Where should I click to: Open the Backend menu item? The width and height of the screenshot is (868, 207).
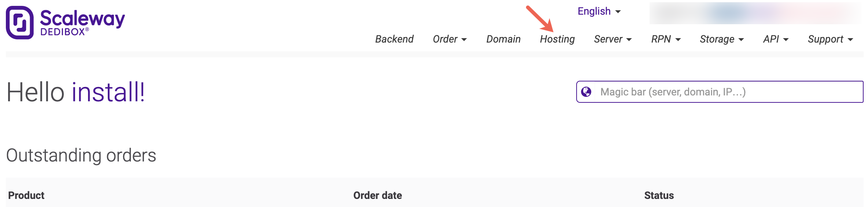394,39
